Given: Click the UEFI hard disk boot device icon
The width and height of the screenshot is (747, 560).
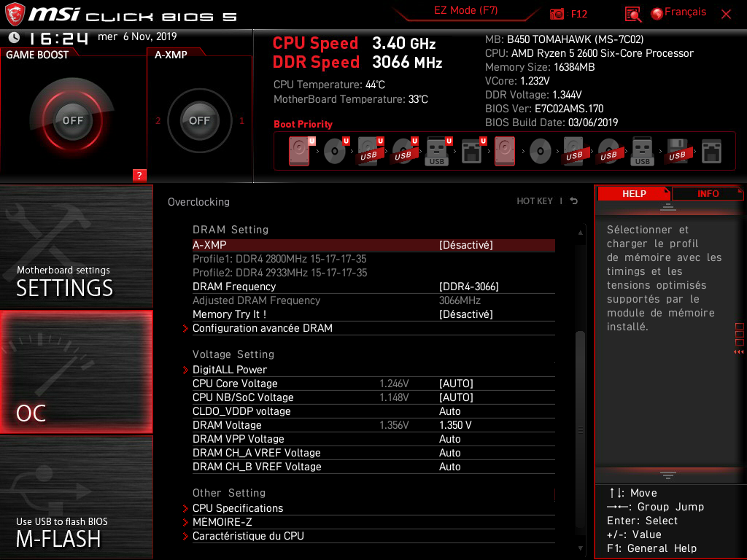Looking at the screenshot, I should pyautogui.click(x=301, y=152).
